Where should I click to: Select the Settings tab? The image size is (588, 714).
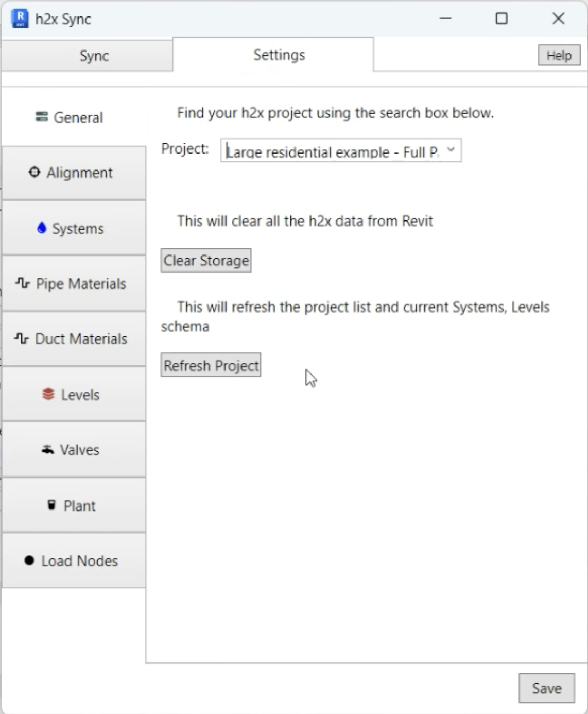pos(279,55)
